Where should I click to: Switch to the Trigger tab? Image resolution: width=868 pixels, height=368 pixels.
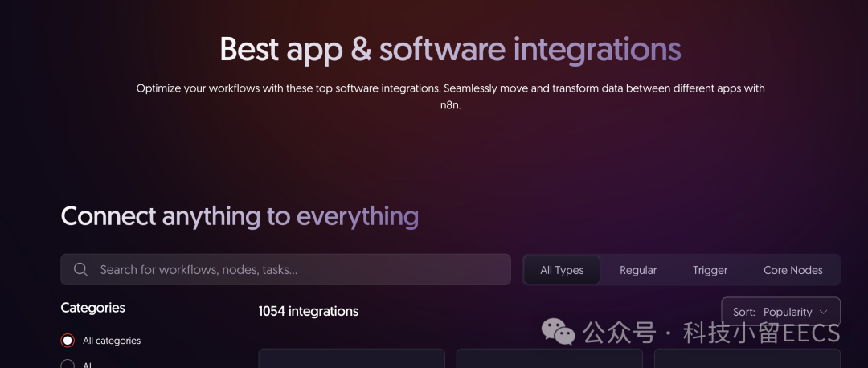click(710, 270)
